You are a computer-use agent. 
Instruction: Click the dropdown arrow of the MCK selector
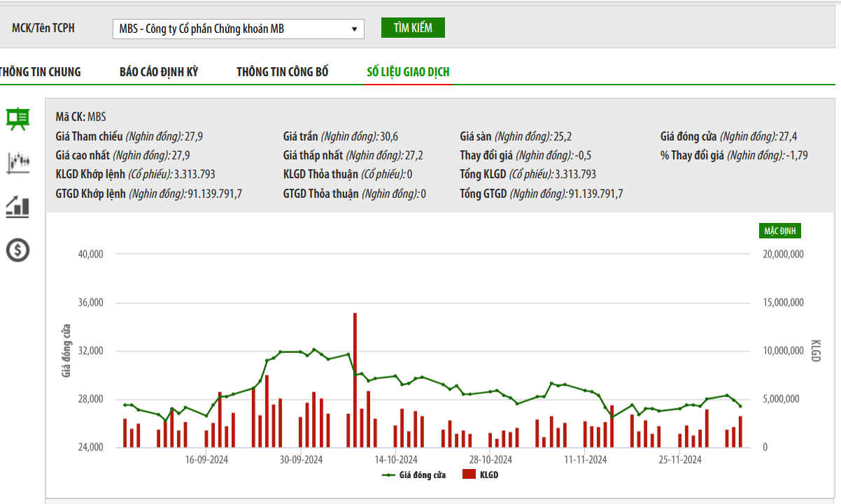(x=354, y=29)
